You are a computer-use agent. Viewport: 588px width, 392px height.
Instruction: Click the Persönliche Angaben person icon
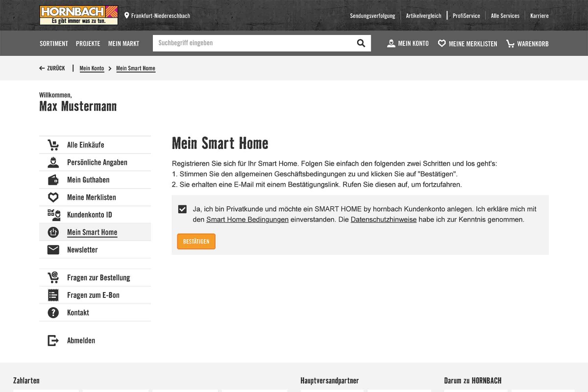coord(53,162)
